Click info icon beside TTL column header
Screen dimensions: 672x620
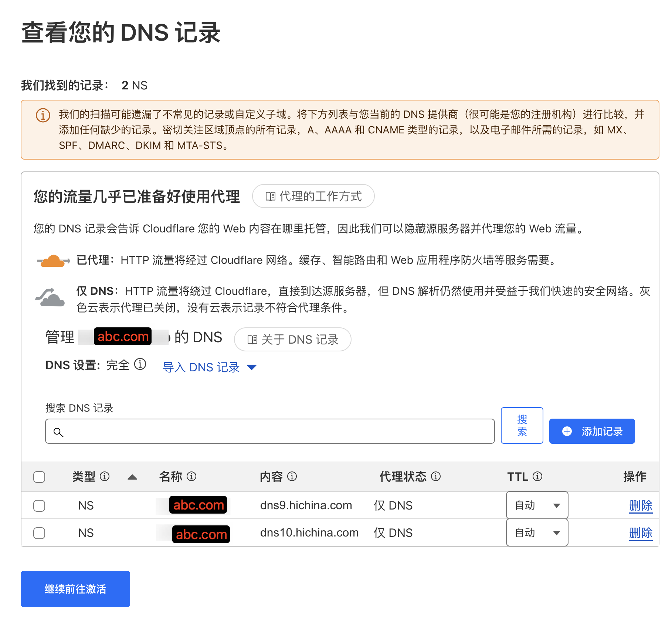(x=537, y=476)
